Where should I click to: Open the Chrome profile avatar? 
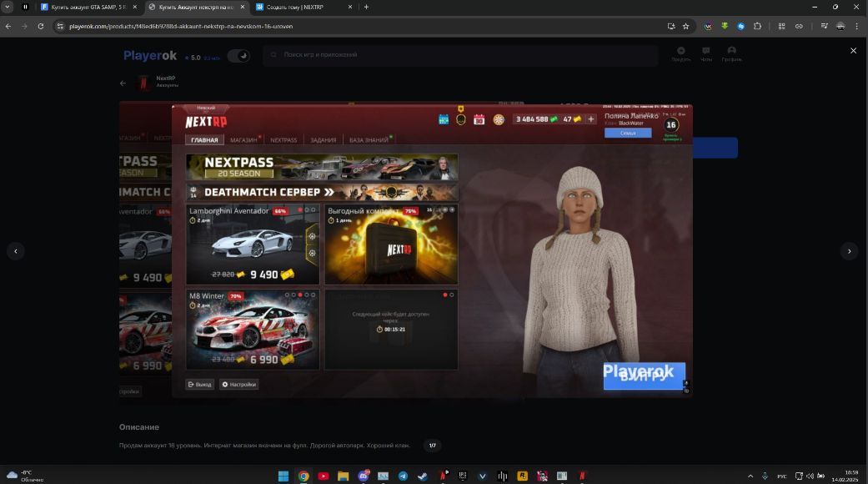pyautogui.click(x=840, y=26)
